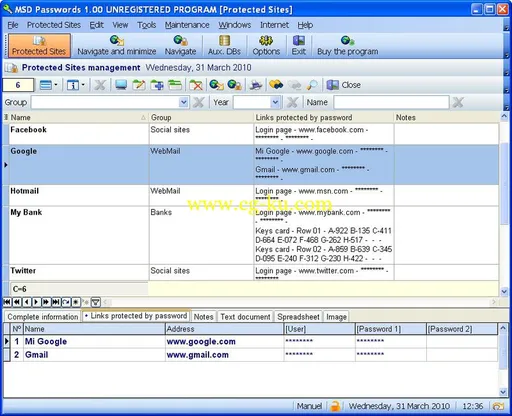
Task: Switch to Image tab
Action: 336,317
